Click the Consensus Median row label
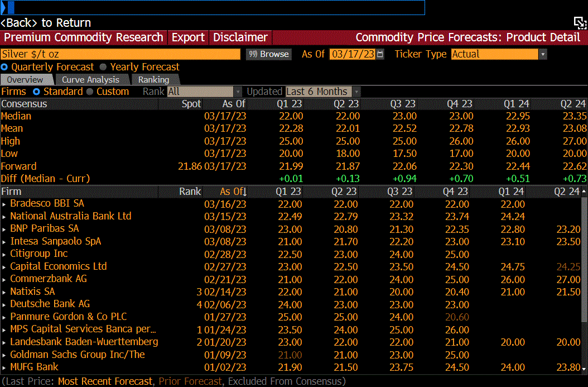This screenshot has width=588, height=387. (16, 116)
